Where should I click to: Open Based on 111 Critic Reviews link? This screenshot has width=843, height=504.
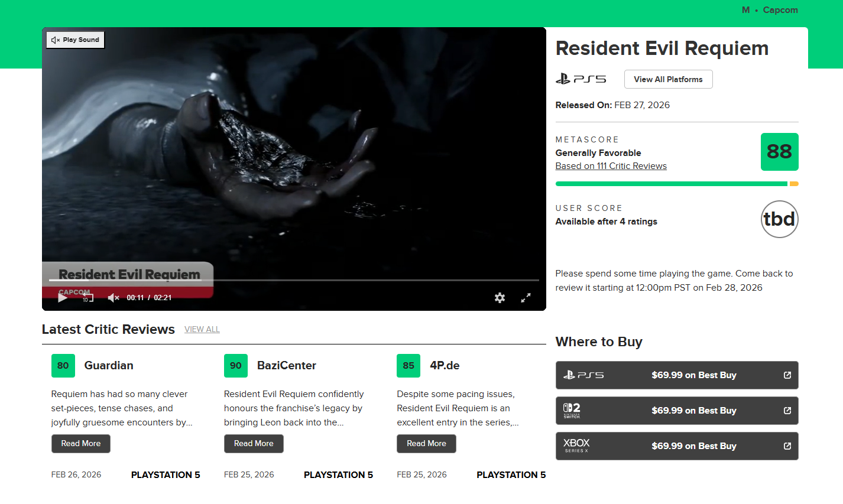click(x=611, y=165)
